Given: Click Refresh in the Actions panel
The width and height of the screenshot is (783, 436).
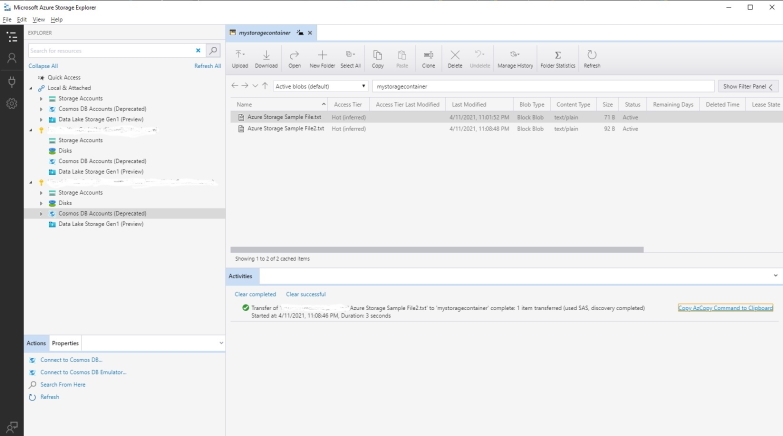Looking at the screenshot, I should click(x=49, y=397).
